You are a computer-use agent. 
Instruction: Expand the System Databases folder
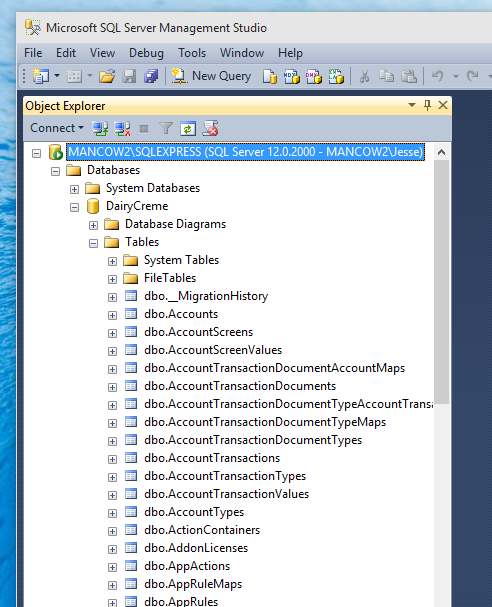tap(74, 189)
